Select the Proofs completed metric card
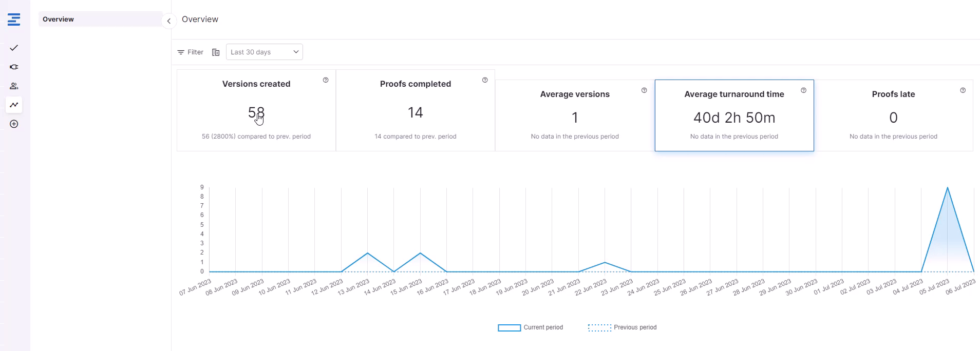 [x=415, y=110]
